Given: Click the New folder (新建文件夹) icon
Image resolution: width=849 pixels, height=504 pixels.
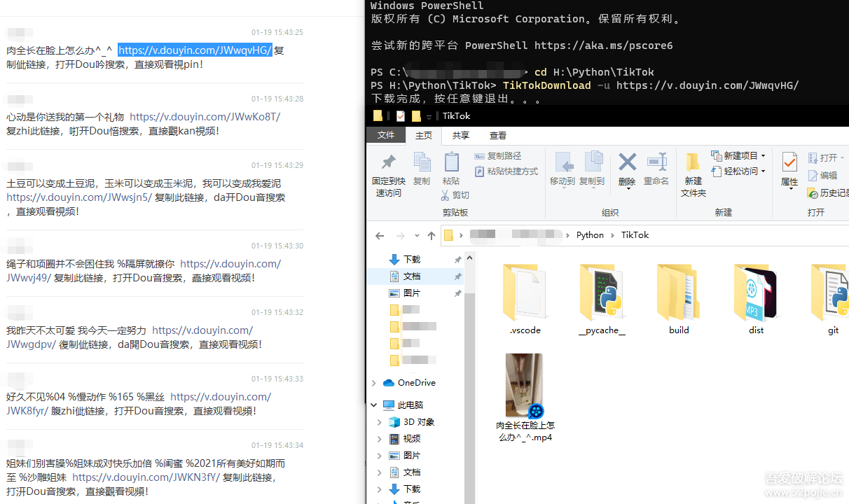Looking at the screenshot, I should (693, 162).
